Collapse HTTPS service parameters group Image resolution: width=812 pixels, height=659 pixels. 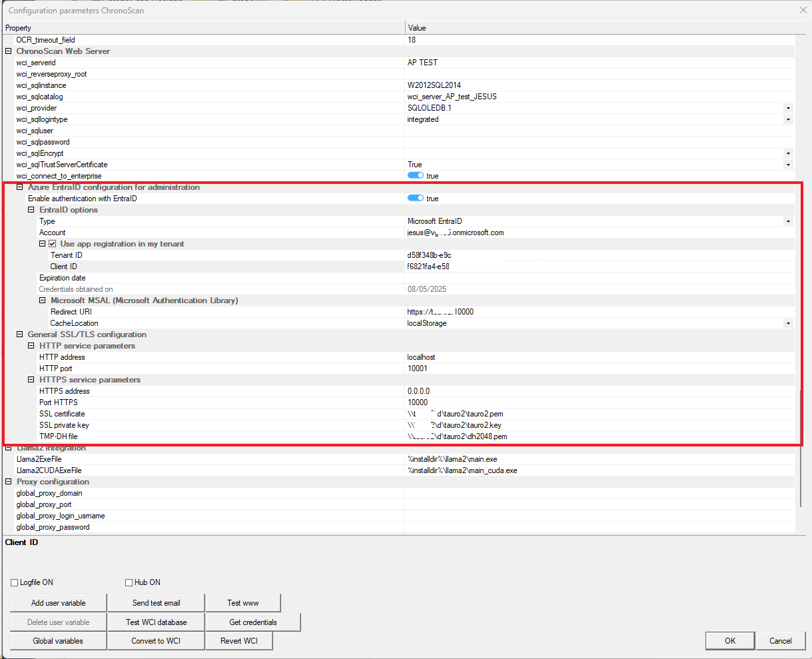31,380
